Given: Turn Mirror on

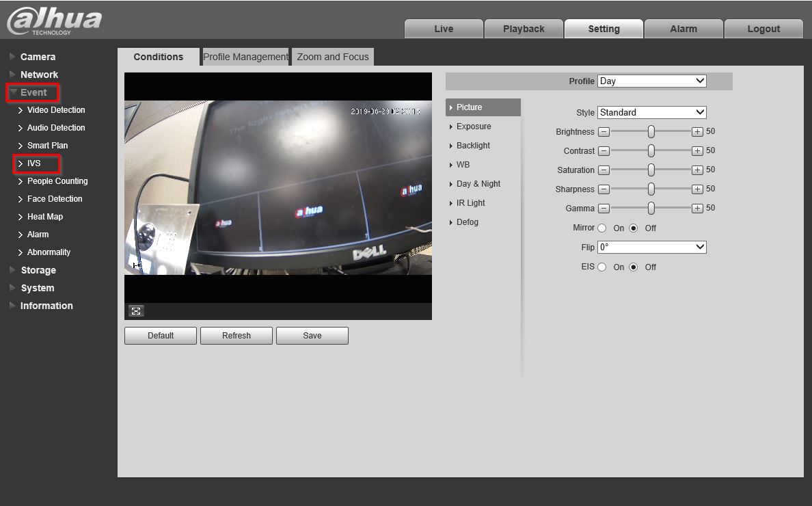Looking at the screenshot, I should [x=602, y=228].
